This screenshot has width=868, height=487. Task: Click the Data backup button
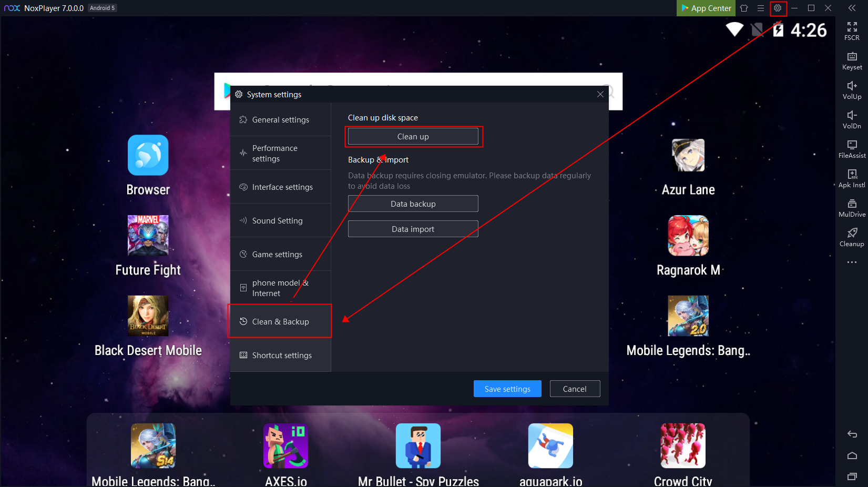tap(413, 204)
